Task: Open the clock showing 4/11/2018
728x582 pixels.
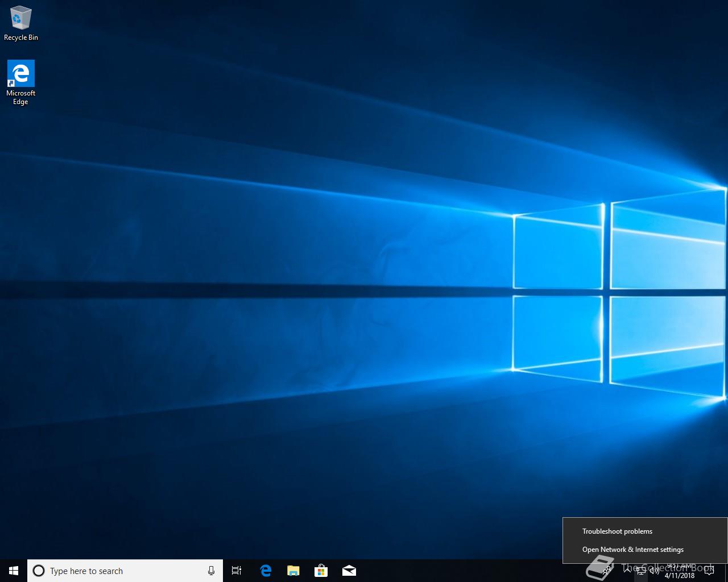Action: pyautogui.click(x=680, y=571)
